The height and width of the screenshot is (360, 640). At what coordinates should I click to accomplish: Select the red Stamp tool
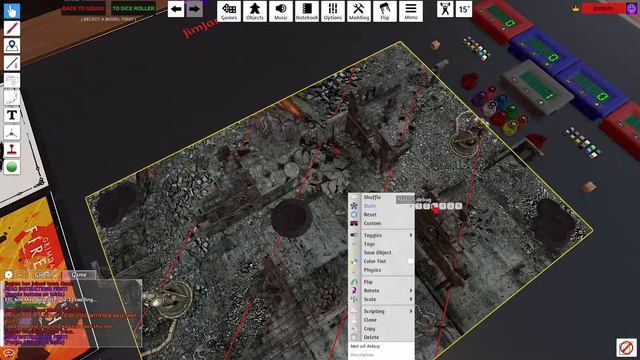point(12,150)
